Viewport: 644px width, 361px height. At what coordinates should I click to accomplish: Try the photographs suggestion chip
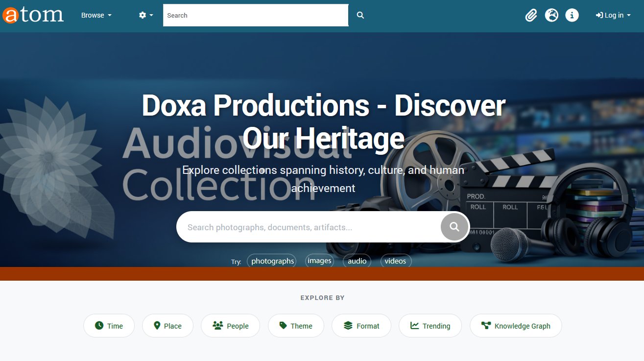pos(272,261)
